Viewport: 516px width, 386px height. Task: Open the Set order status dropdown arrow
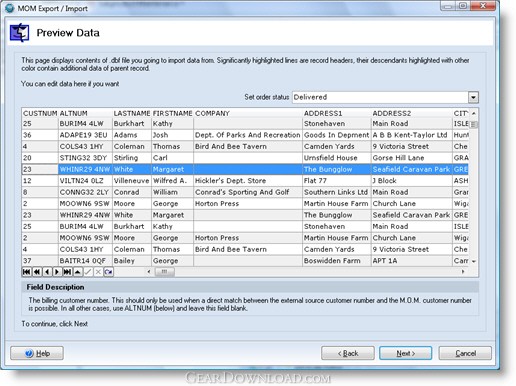click(473, 97)
